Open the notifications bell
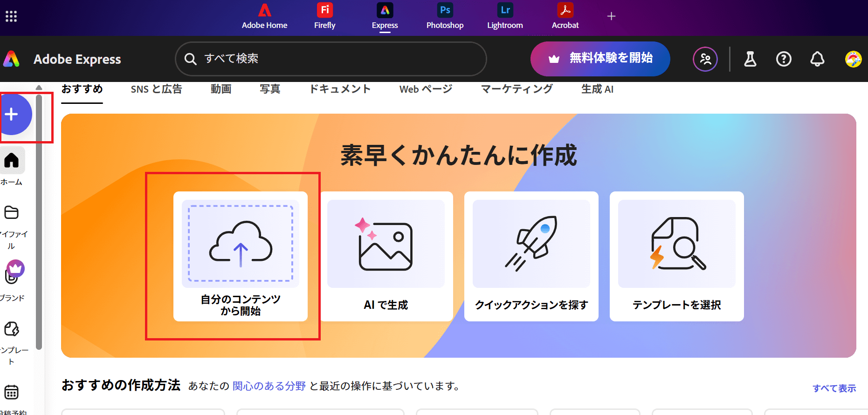This screenshot has height=415, width=868. coord(817,59)
